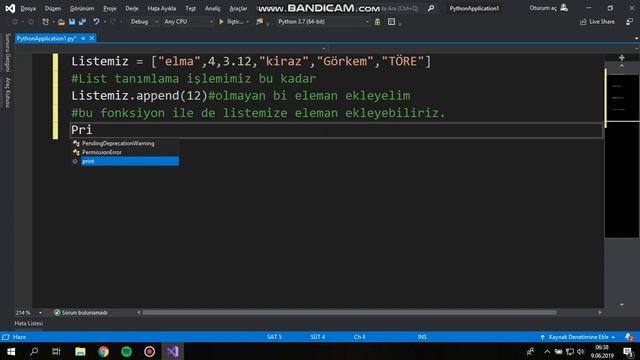Screen dimensions: 640x360
Task: Open Bandicam recorder from the taskbar
Action: pos(149,351)
